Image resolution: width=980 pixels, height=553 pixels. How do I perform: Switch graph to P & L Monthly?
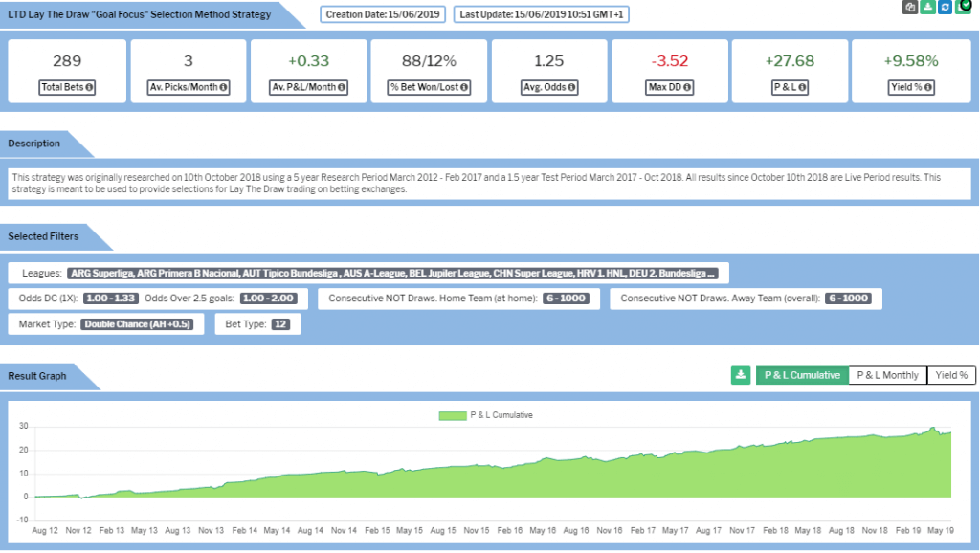[887, 375]
